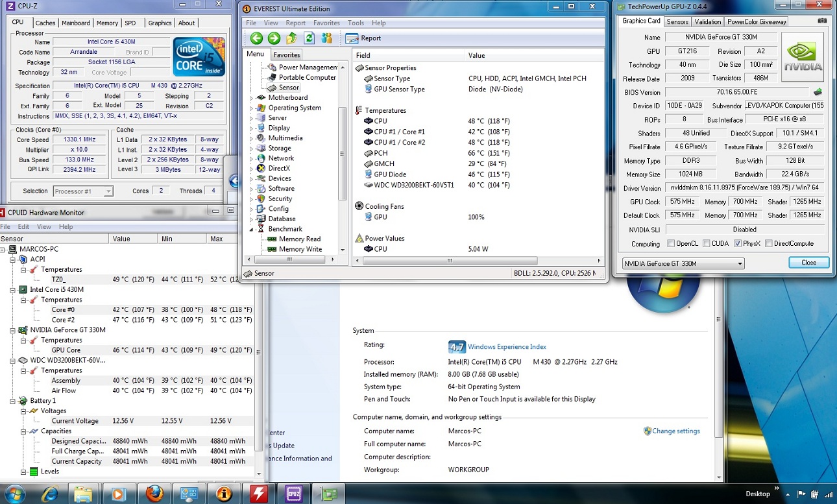Open the Processor #1 selection dropdown
Screen dimensions: 837x504
83,191
